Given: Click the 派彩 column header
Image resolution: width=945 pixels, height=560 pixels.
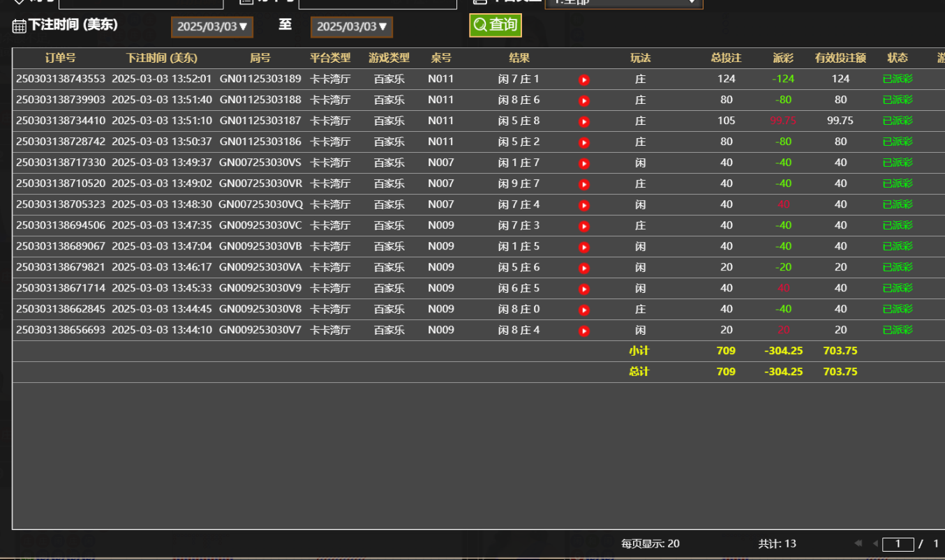Looking at the screenshot, I should click(783, 58).
